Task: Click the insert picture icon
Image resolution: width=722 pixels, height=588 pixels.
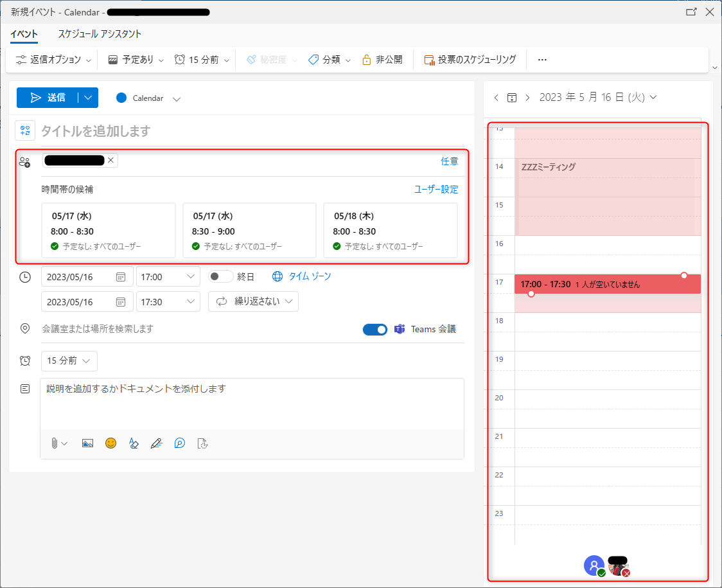Action: tap(87, 443)
